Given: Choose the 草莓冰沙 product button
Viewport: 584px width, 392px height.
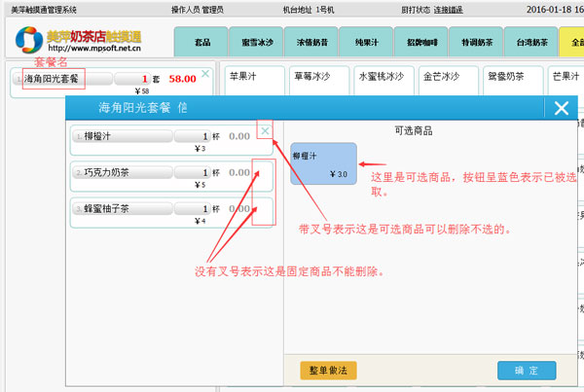Looking at the screenshot, I should click(x=316, y=76).
